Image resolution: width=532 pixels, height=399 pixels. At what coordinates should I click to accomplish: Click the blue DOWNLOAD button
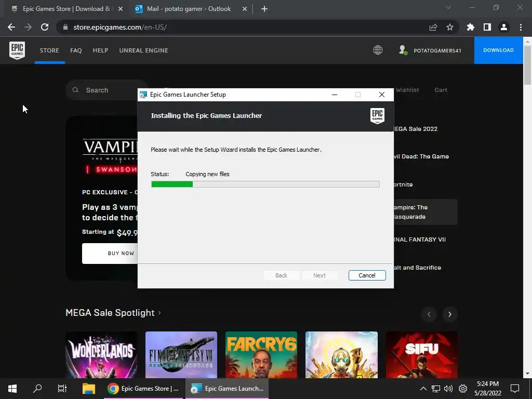[x=498, y=50]
